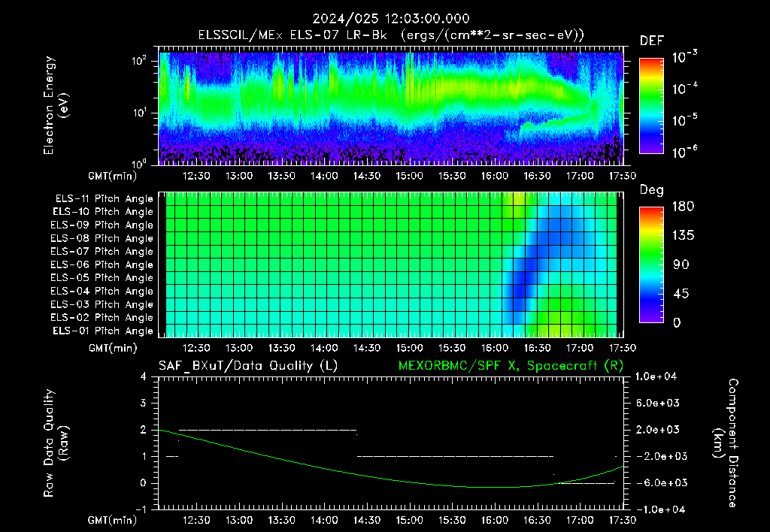
Task: Click the ELS-05 Pitch Angle row label
Action: tap(102, 278)
